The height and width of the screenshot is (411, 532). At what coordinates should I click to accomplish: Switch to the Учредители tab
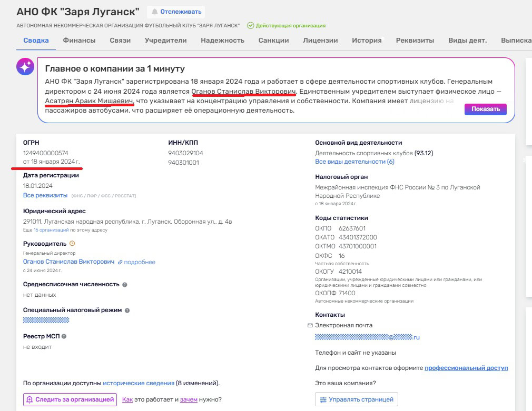(x=166, y=41)
